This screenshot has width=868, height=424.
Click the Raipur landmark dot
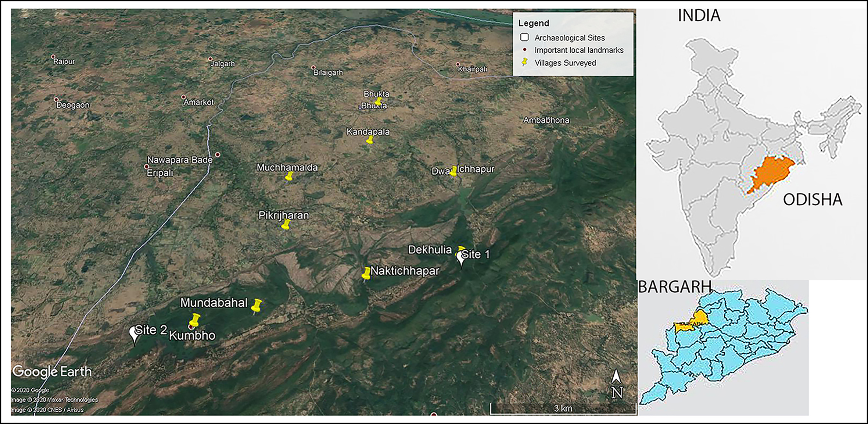53,57
